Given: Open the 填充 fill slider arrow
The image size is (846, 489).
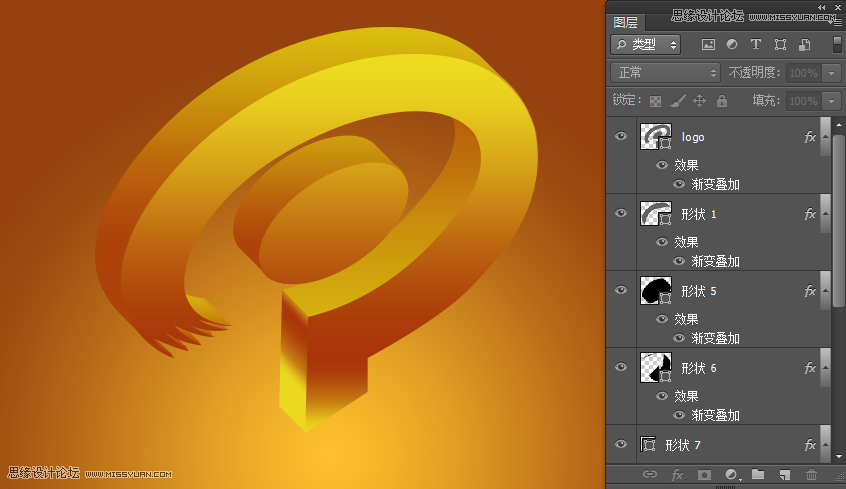Looking at the screenshot, I should click(831, 101).
